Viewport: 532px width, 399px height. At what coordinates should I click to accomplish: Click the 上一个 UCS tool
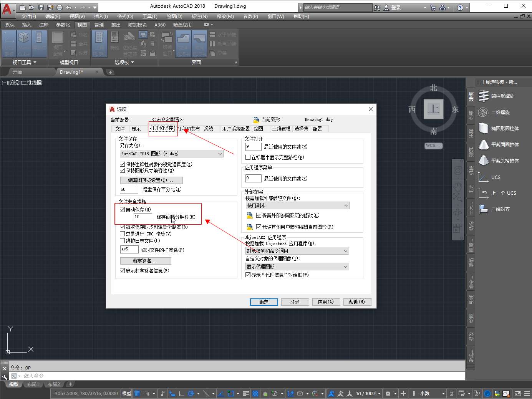pos(497,193)
